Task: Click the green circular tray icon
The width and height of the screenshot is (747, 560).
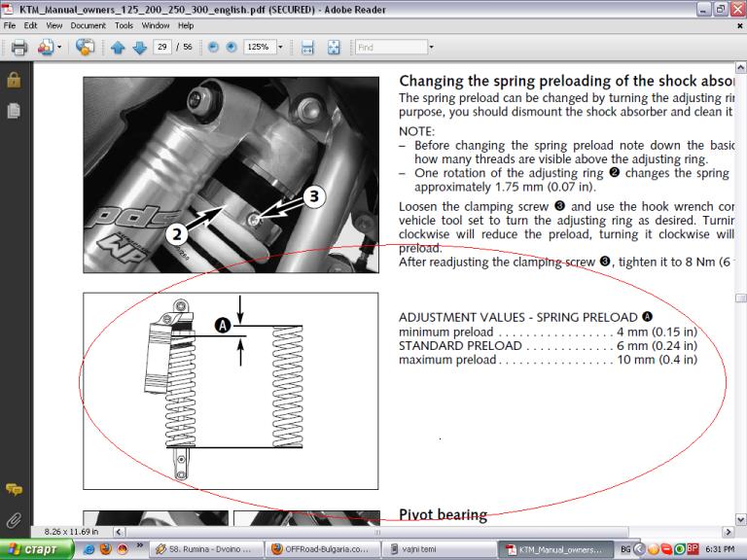Action: click(680, 549)
